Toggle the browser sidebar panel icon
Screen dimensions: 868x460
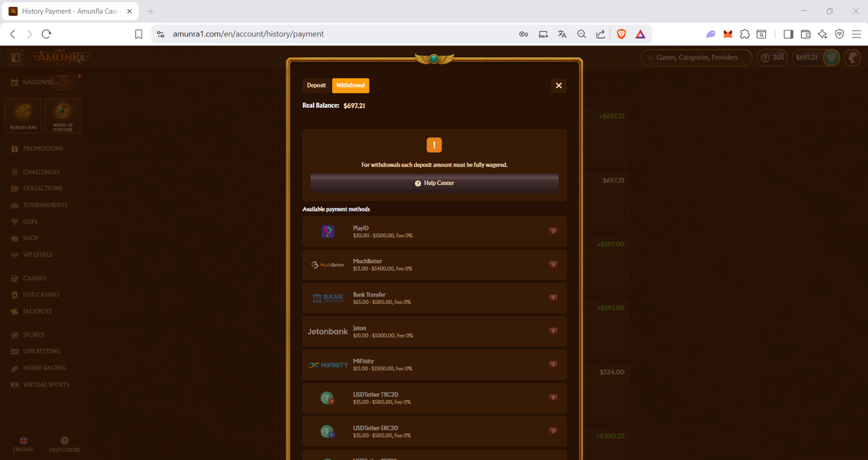click(788, 34)
